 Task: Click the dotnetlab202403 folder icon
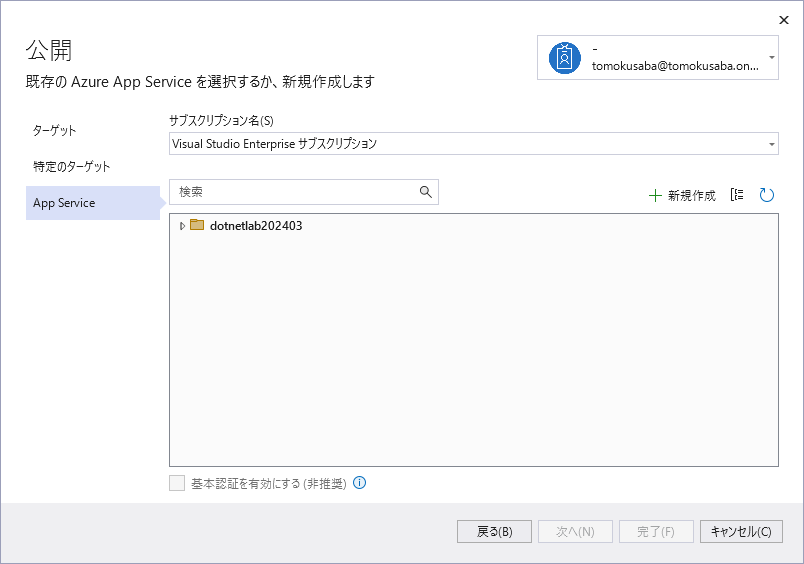[x=197, y=225]
